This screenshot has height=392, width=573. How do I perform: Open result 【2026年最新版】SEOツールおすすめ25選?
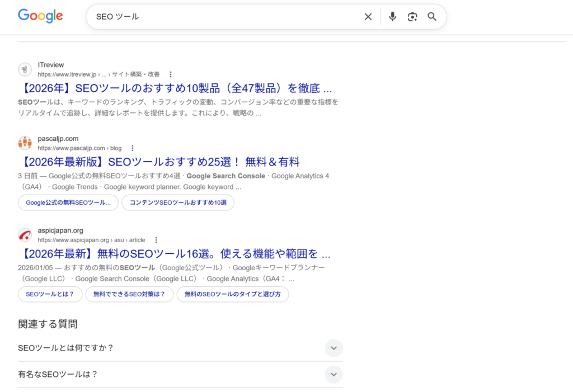159,162
